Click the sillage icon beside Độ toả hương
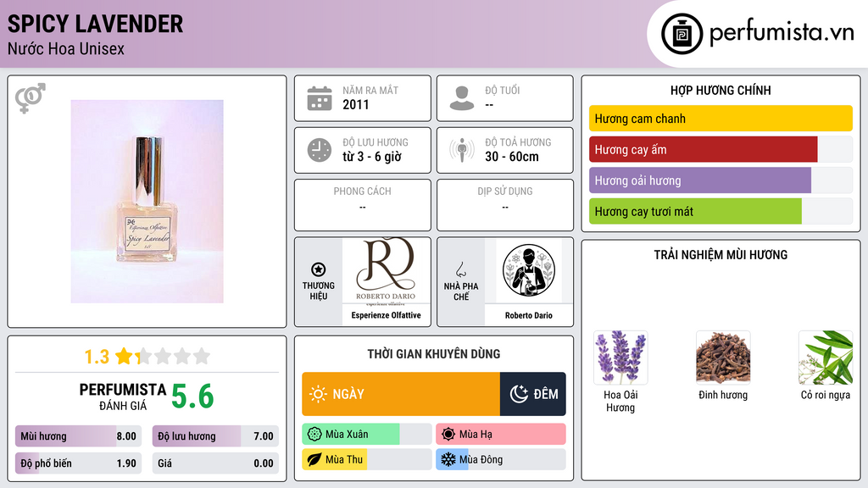The height and width of the screenshot is (488, 868). 462,150
